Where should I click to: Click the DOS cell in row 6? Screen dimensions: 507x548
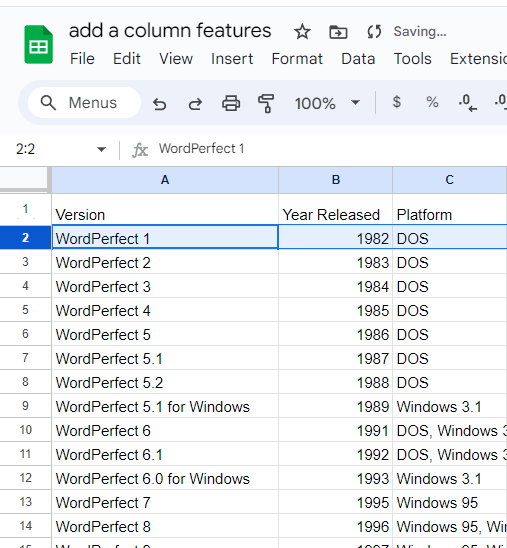(x=450, y=334)
